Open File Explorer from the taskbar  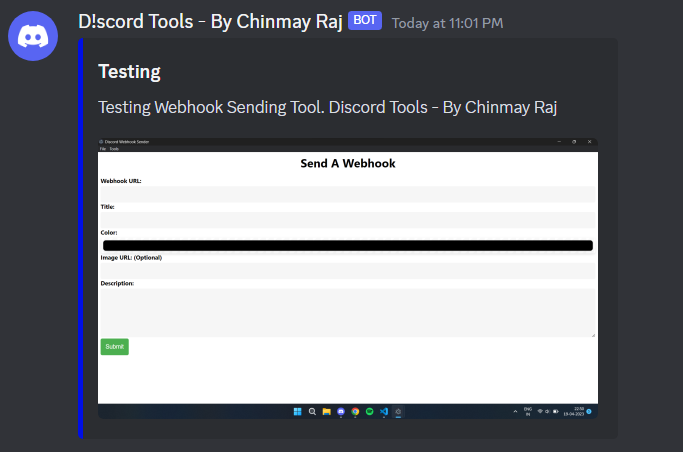[326, 412]
